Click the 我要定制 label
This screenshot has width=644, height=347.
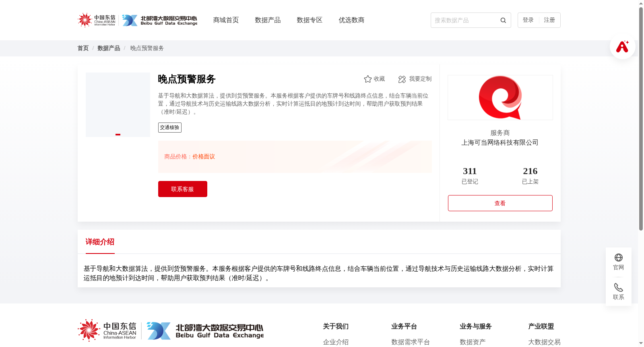pos(420,79)
